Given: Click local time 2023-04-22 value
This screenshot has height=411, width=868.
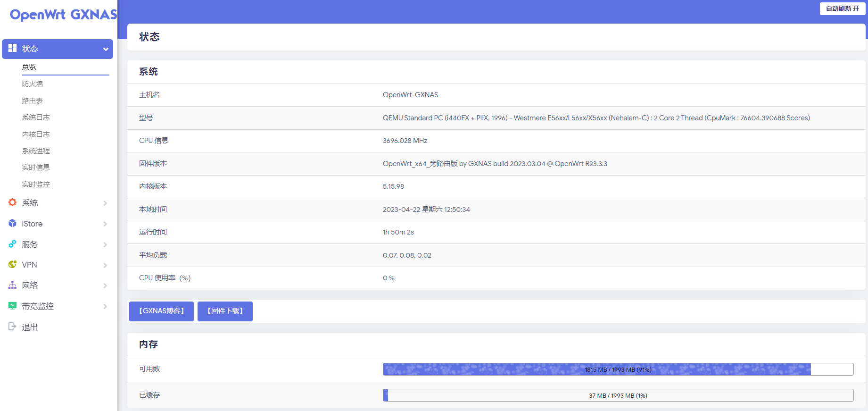Looking at the screenshot, I should click(x=426, y=210).
